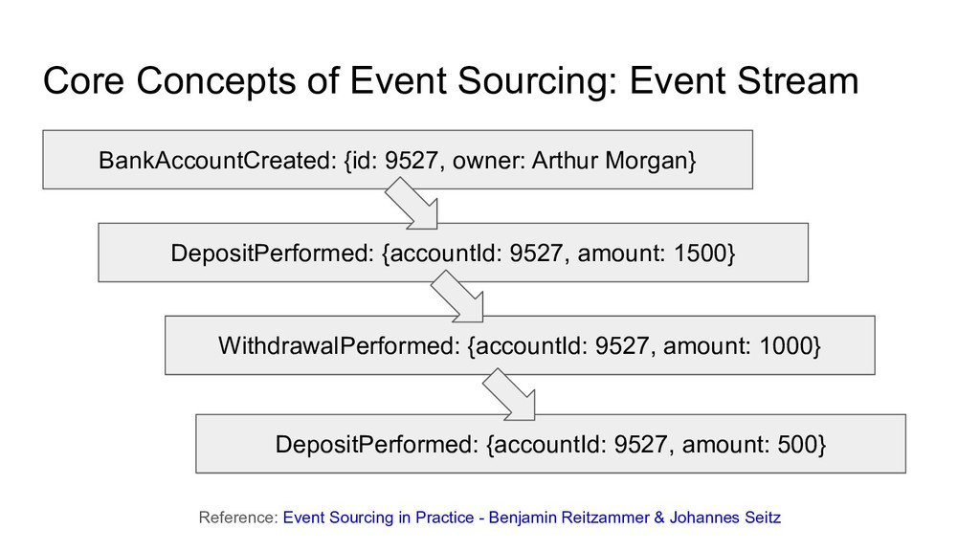Click the word 'WithdrawalPerformed' in third box

(336, 346)
